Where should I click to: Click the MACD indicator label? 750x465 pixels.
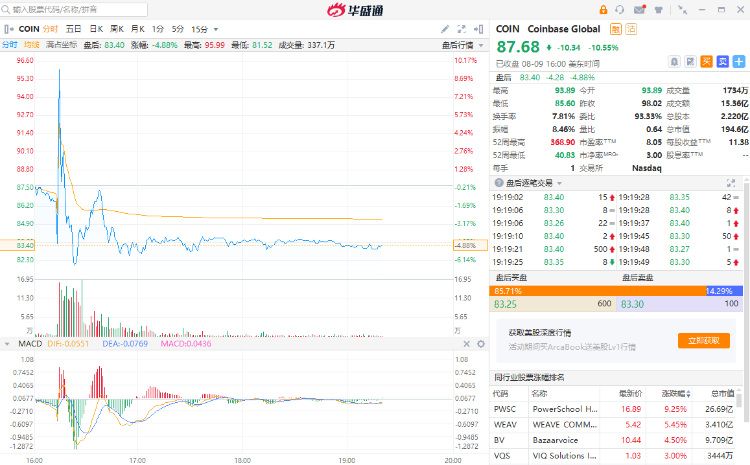click(x=30, y=344)
